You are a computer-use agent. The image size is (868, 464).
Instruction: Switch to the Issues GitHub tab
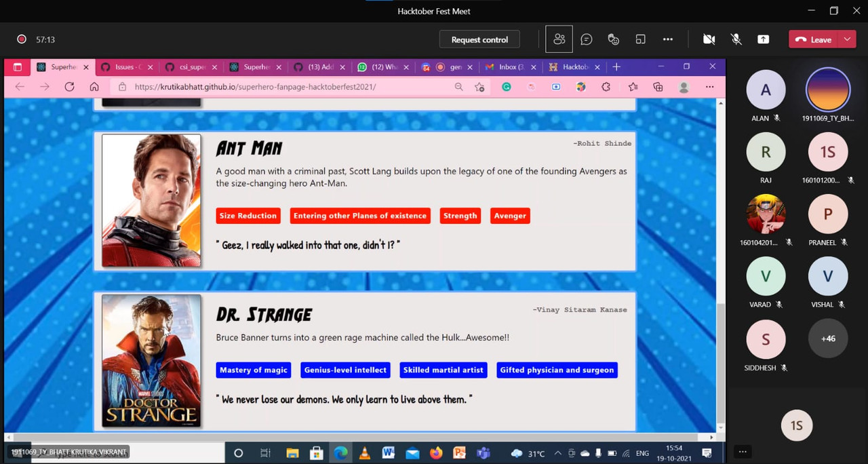click(x=127, y=67)
